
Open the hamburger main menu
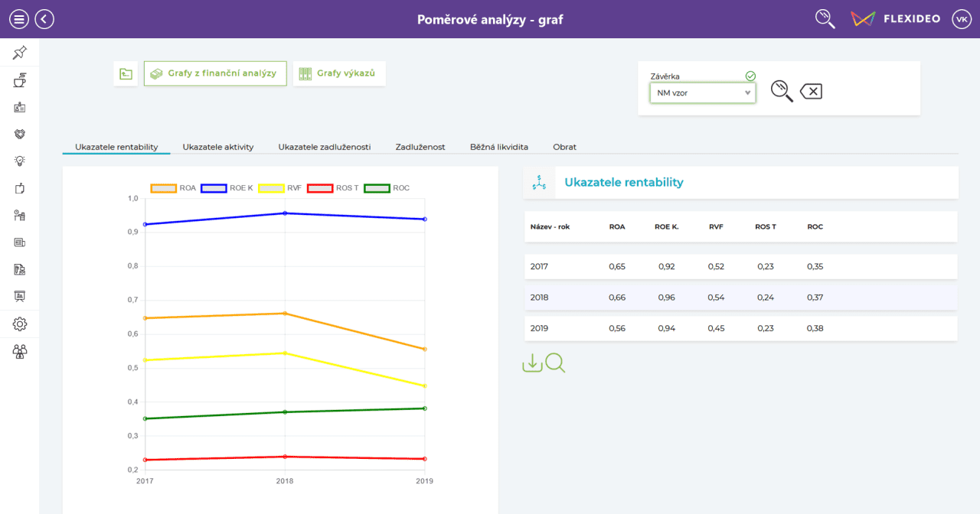tap(19, 19)
